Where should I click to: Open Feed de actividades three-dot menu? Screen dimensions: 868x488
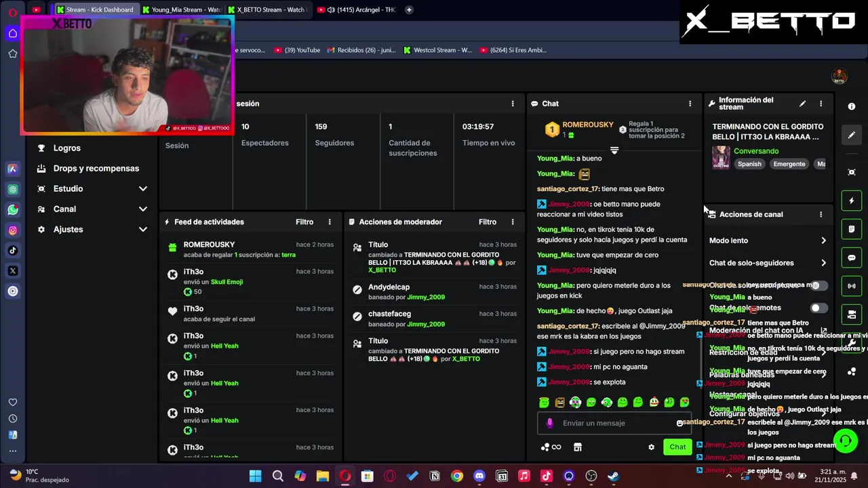(x=330, y=222)
